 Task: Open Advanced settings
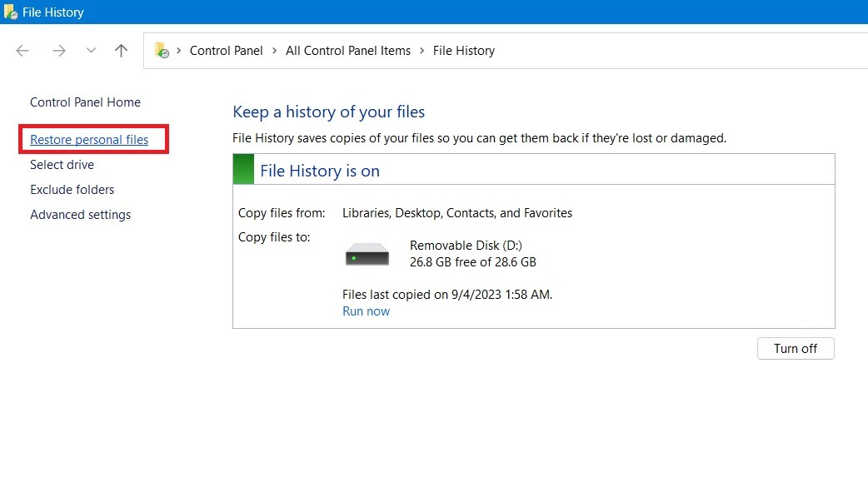tap(80, 215)
